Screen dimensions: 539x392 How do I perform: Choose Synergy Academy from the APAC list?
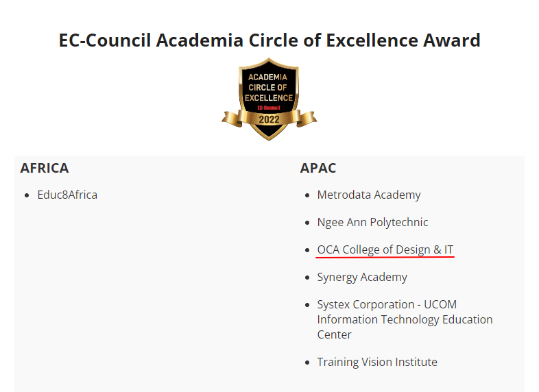(x=362, y=277)
